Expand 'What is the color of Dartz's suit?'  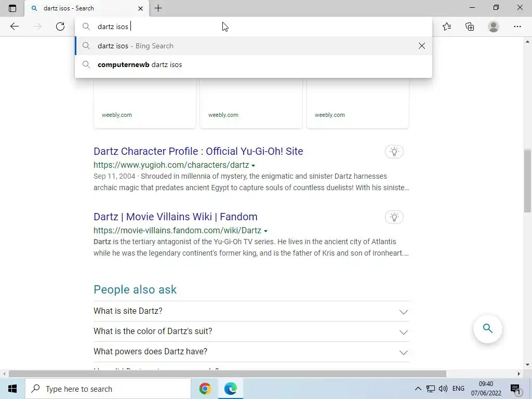pyautogui.click(x=251, y=331)
